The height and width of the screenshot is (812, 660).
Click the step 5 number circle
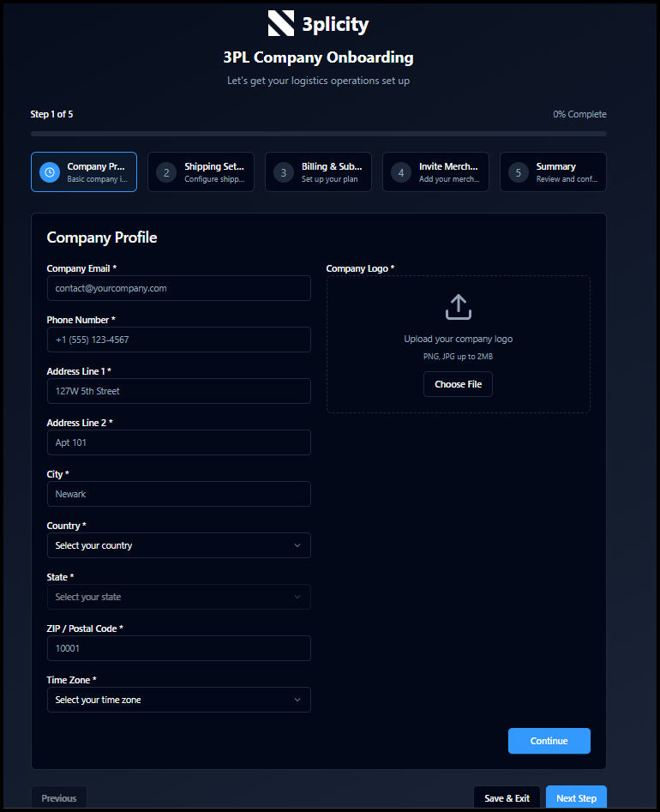pyautogui.click(x=519, y=172)
